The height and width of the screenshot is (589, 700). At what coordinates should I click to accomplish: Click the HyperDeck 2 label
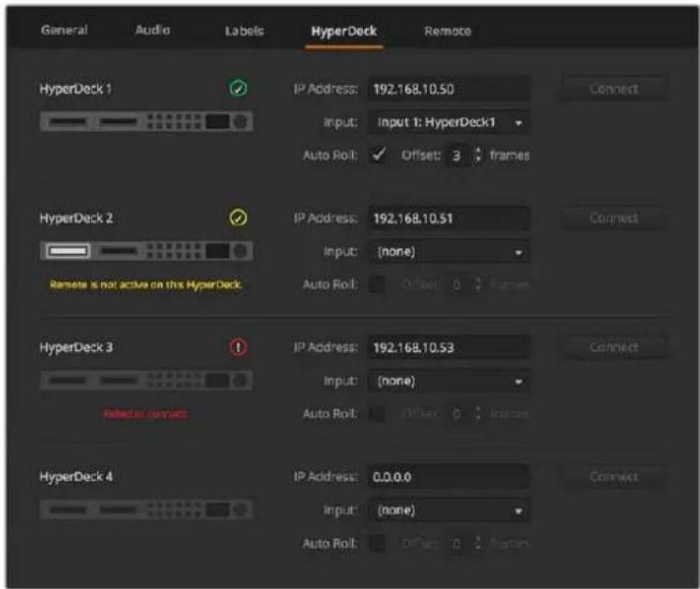(x=76, y=218)
